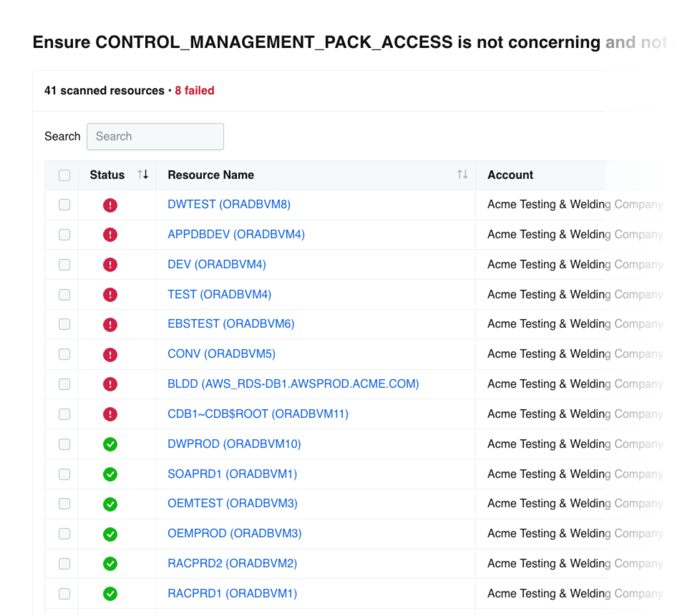Image resolution: width=693 pixels, height=616 pixels.
Task: Open the RACPRD2 (ORADBVM2) resource link
Action: pyautogui.click(x=232, y=563)
